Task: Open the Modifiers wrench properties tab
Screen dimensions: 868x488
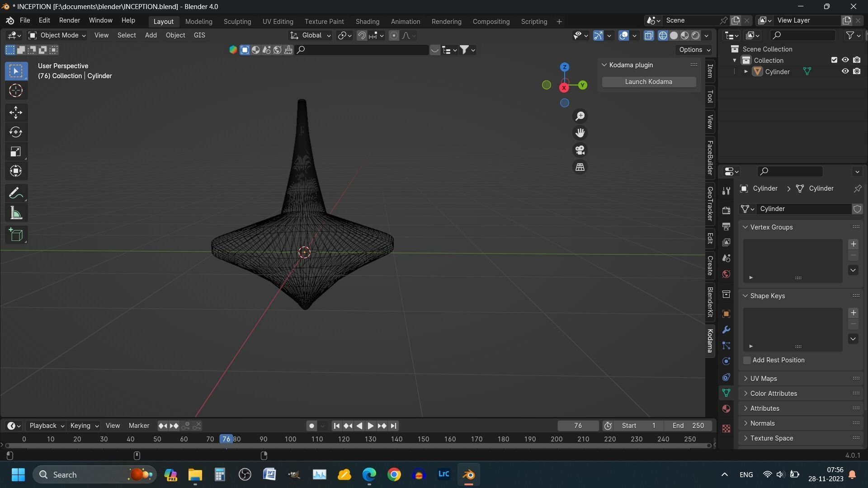Action: (726, 330)
